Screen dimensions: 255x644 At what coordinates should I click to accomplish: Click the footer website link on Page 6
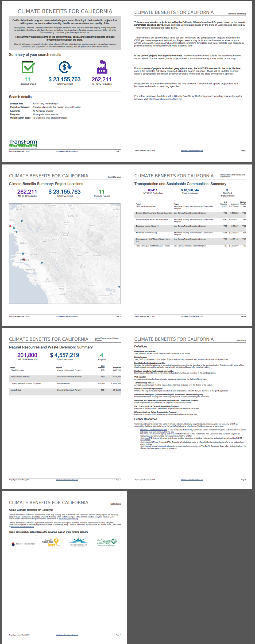point(192,480)
